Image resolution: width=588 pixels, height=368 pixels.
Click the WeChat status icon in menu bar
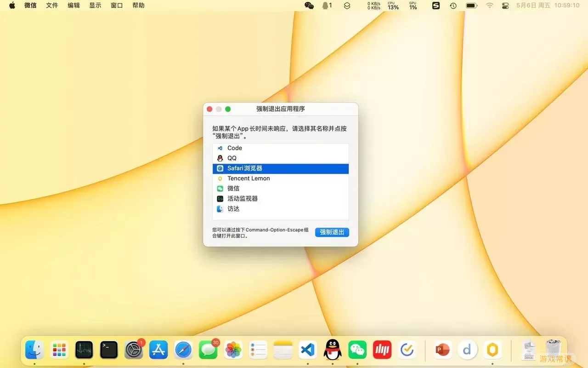[x=309, y=6]
